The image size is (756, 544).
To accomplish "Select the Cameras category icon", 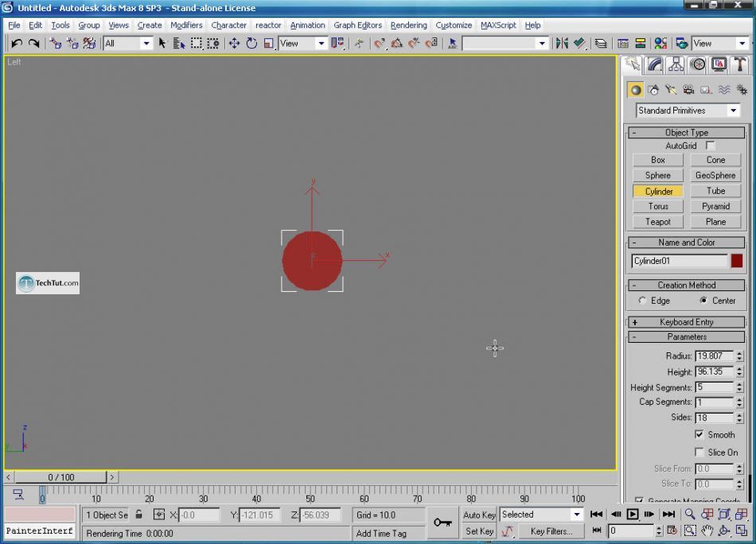I will point(688,90).
